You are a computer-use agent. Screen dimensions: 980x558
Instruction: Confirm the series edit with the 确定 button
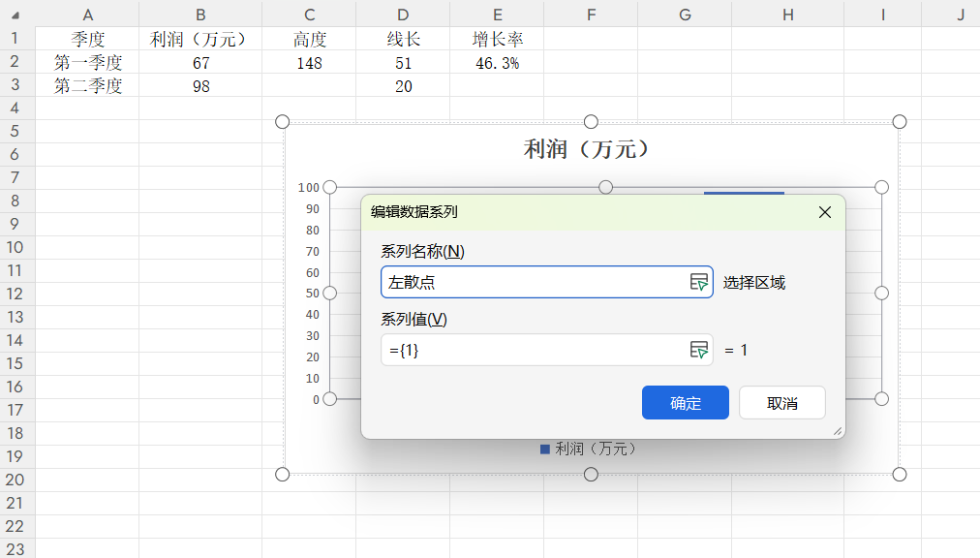[x=685, y=402]
